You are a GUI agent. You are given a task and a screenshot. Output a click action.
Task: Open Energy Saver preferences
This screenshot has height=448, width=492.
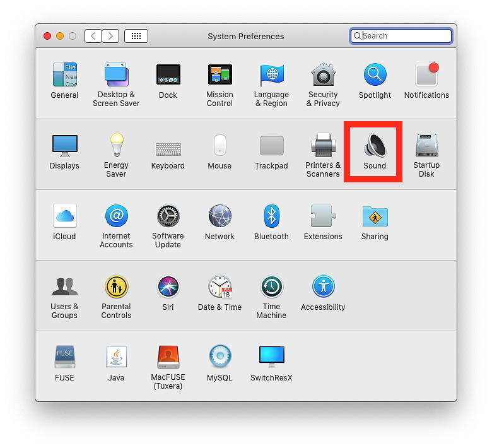tap(116, 155)
